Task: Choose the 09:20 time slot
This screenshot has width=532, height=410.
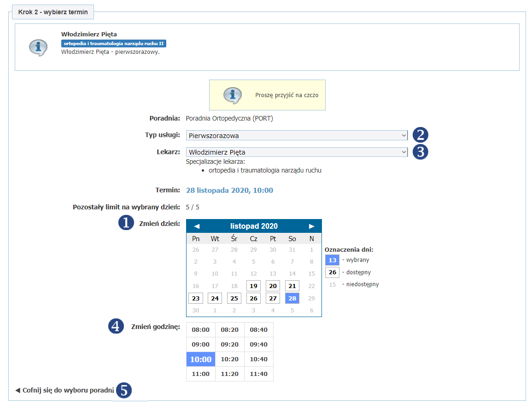Action: point(230,344)
